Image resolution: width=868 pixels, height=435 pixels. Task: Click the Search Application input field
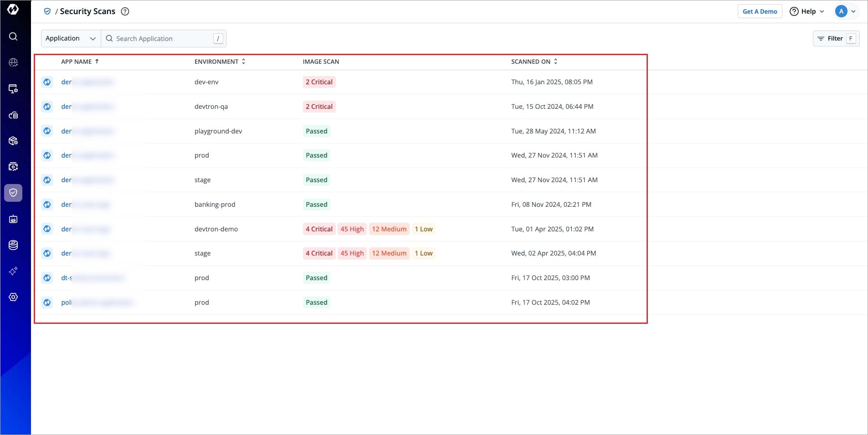tap(162, 39)
